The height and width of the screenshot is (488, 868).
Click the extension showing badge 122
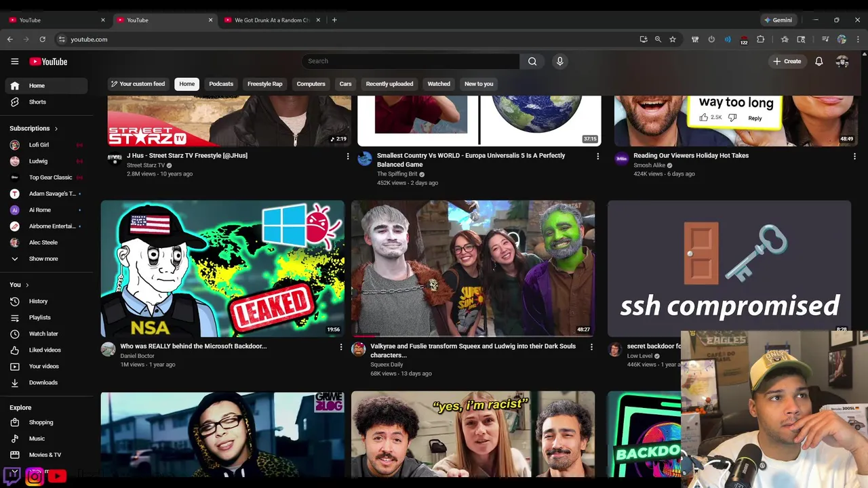(x=744, y=39)
